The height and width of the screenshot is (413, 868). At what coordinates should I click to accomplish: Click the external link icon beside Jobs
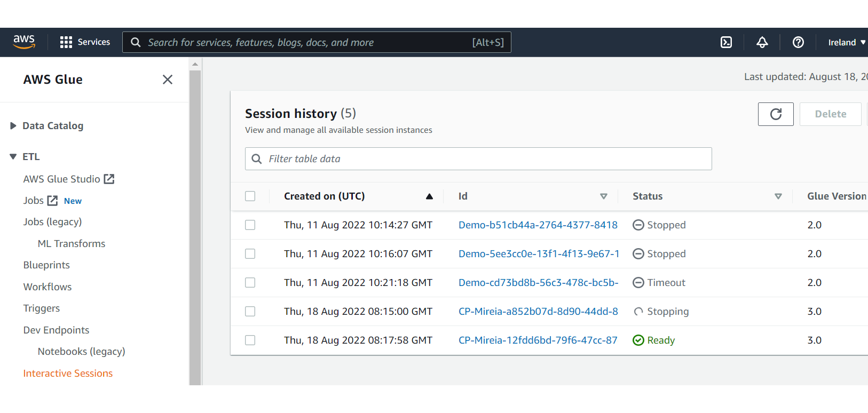[x=52, y=201]
